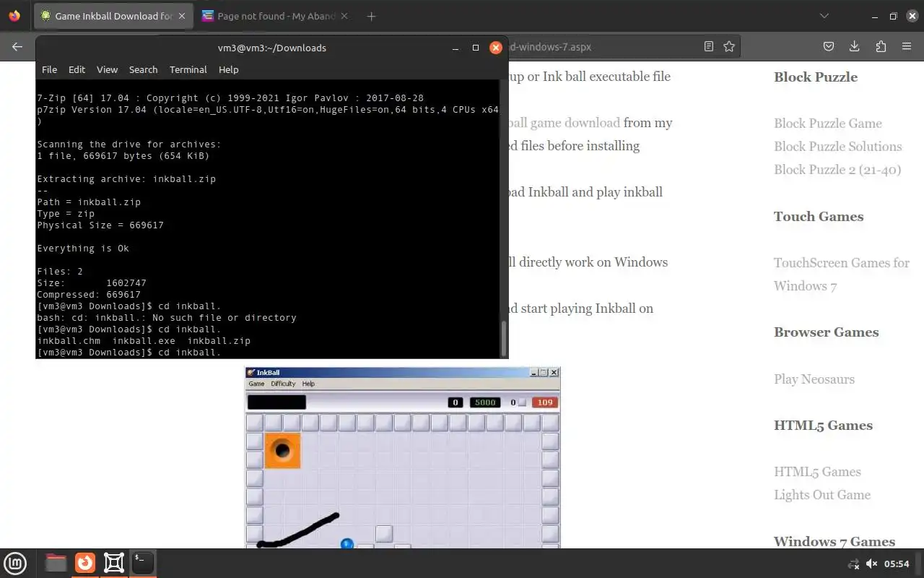This screenshot has width=924, height=578.
Task: Follow the 'ball game download' link
Action: 563,122
